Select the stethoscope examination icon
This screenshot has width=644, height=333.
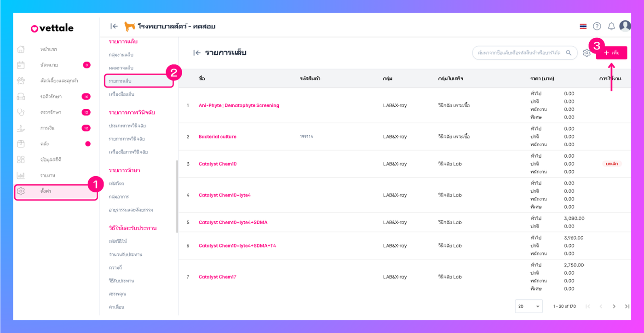21,112
